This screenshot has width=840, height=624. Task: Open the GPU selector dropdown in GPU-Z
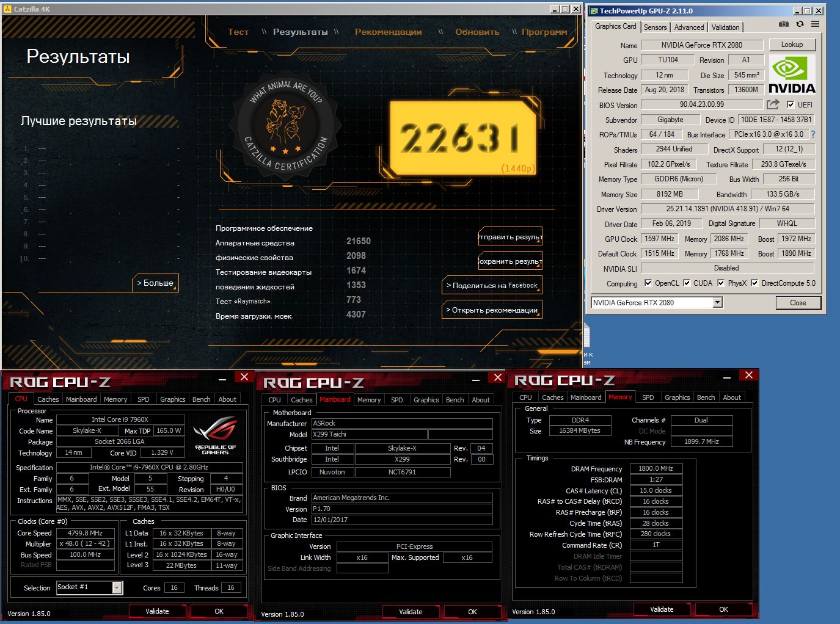(x=718, y=302)
